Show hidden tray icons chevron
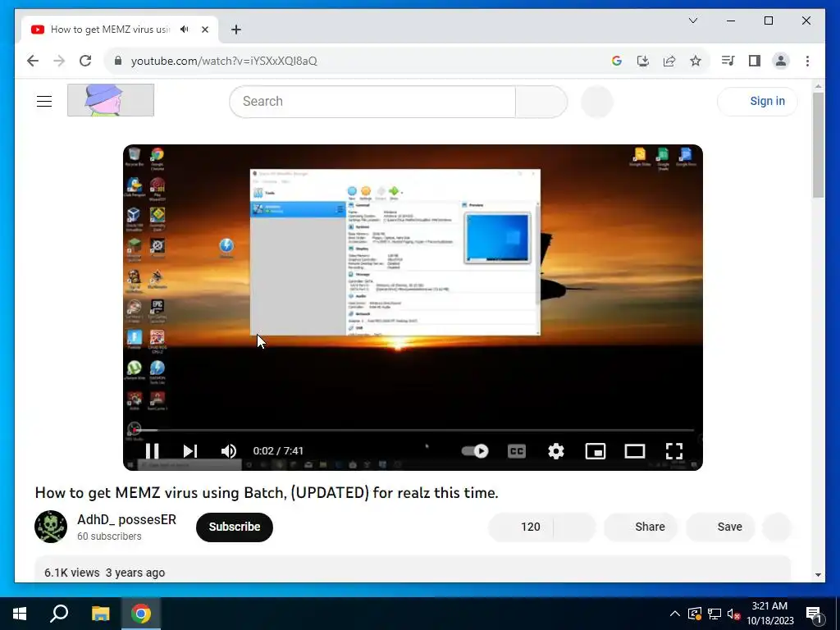 (675, 614)
